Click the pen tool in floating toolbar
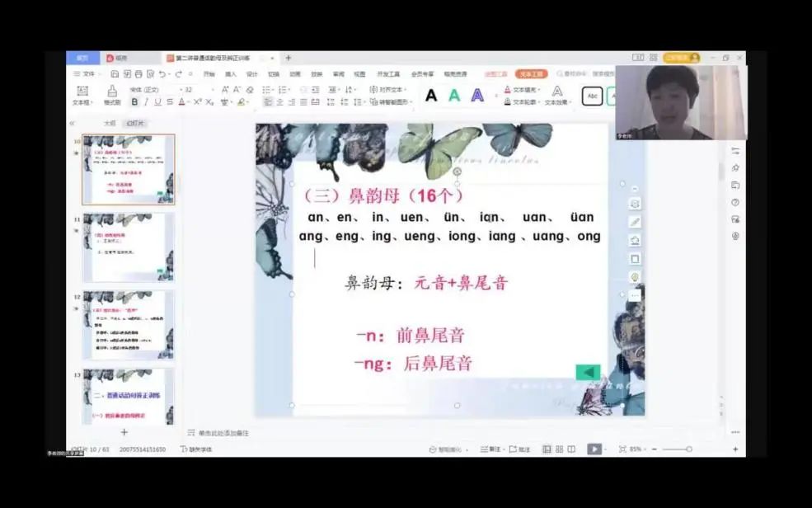Image resolution: width=812 pixels, height=508 pixels. coord(635,222)
